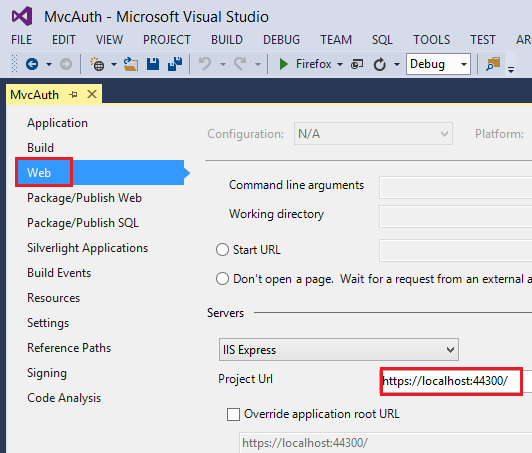Open the toolbar overflow options arrow
Screen dimensions: 532x453
511,70
